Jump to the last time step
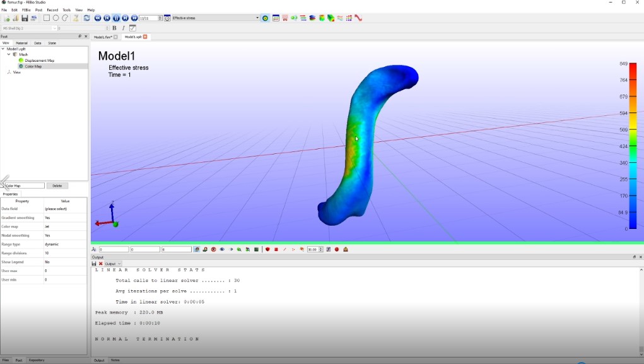644x364 pixels. 125,18
